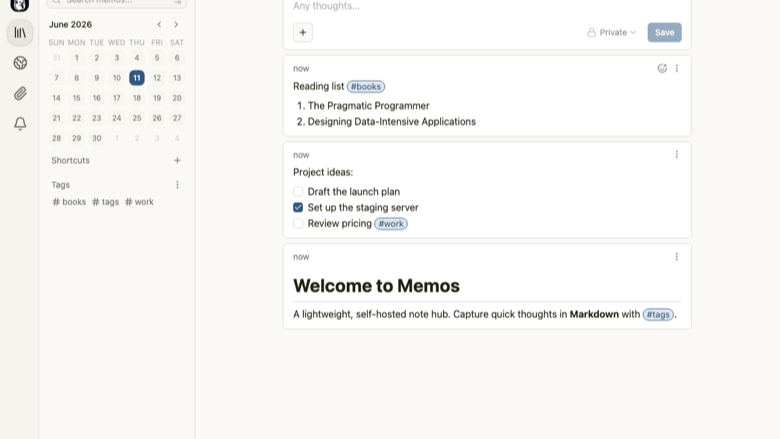Select June 24 in the calendar

coord(116,118)
